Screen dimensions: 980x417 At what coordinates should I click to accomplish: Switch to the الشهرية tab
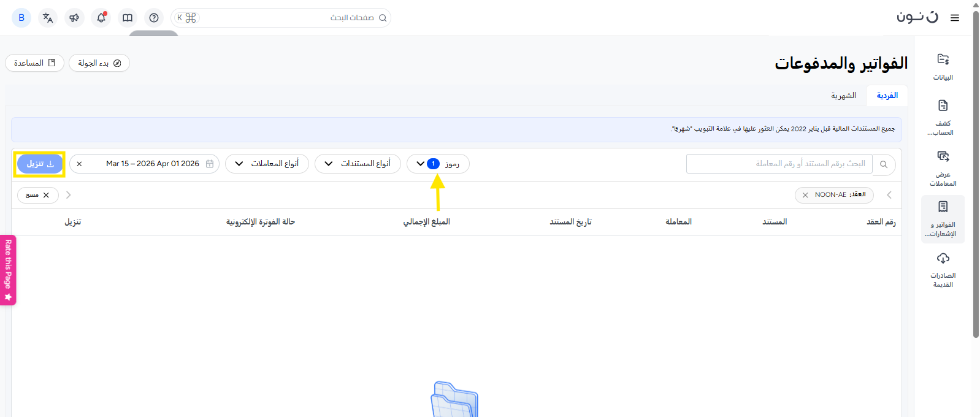(x=843, y=96)
